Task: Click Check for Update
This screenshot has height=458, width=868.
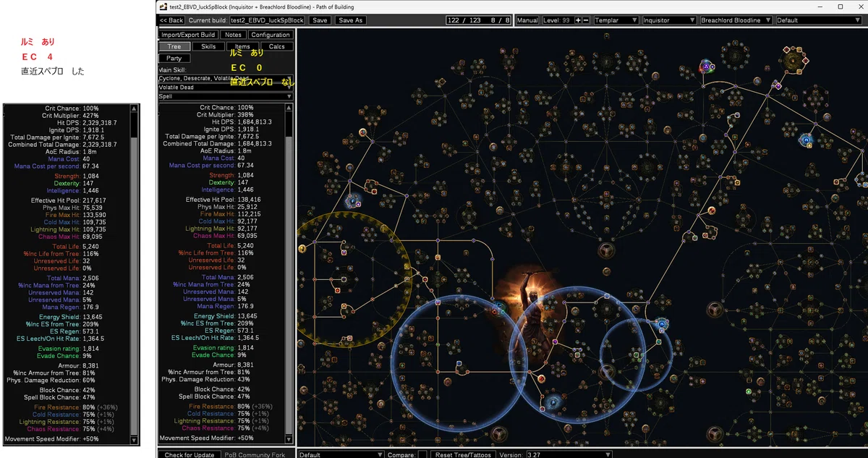Action: tap(190, 454)
